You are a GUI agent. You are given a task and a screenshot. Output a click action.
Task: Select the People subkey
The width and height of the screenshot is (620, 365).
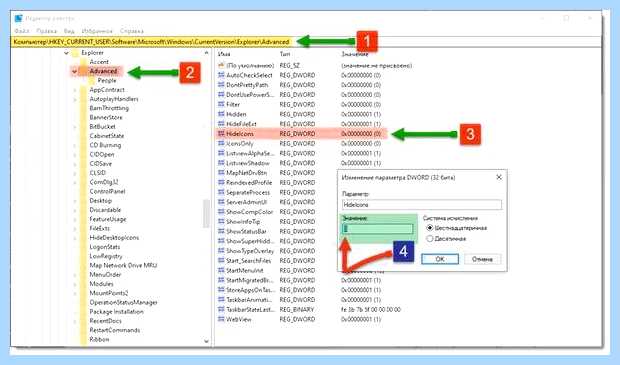[107, 80]
